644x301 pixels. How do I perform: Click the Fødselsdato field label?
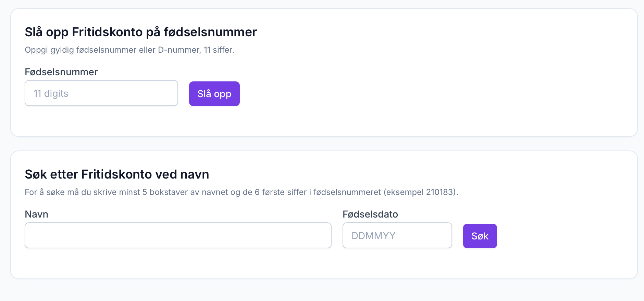pos(370,214)
